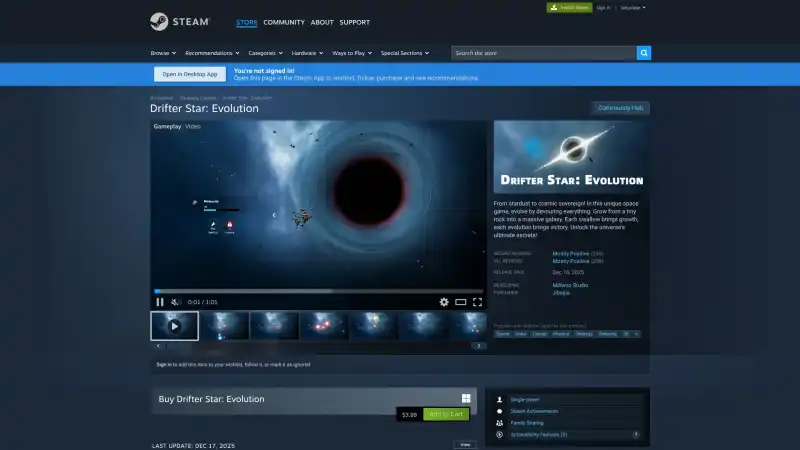Viewport: 800px width, 450px height.
Task: Open the ABOUT page
Action: coord(322,22)
